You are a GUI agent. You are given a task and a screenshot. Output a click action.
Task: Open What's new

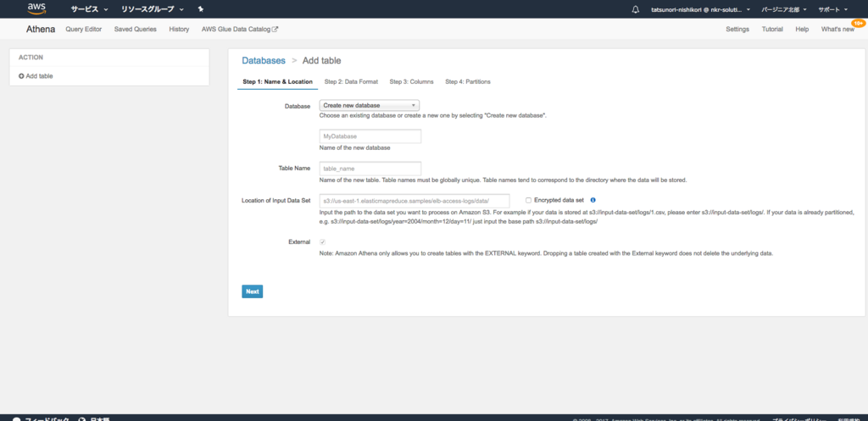(x=837, y=30)
